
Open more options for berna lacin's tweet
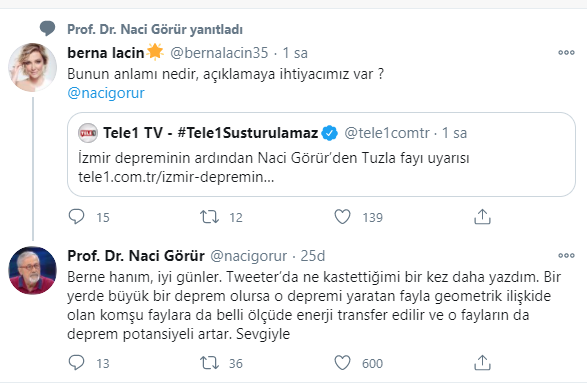[566, 53]
